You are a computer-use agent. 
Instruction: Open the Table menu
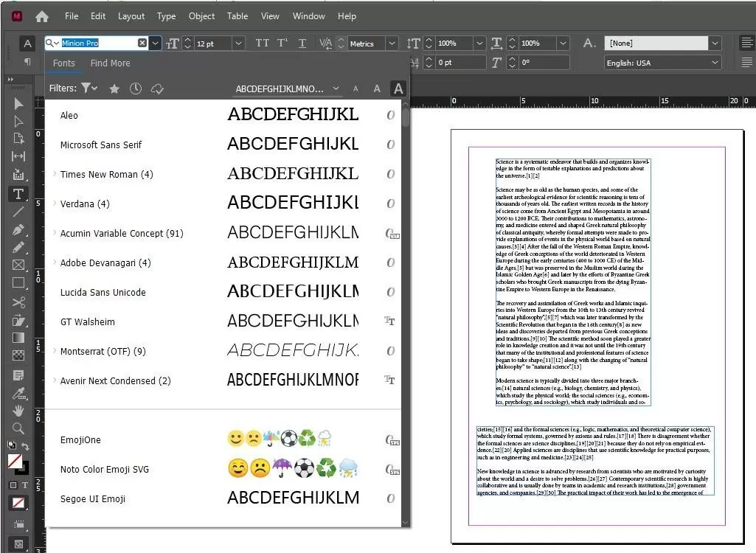(x=237, y=16)
